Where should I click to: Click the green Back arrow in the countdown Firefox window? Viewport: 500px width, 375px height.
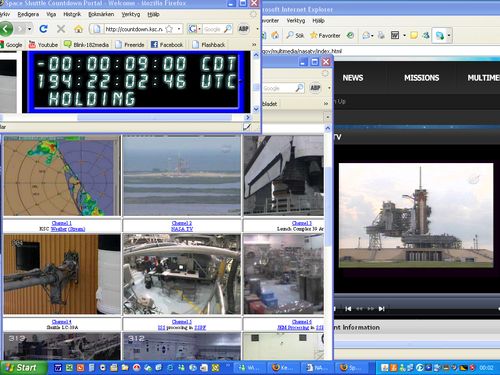coord(6,29)
